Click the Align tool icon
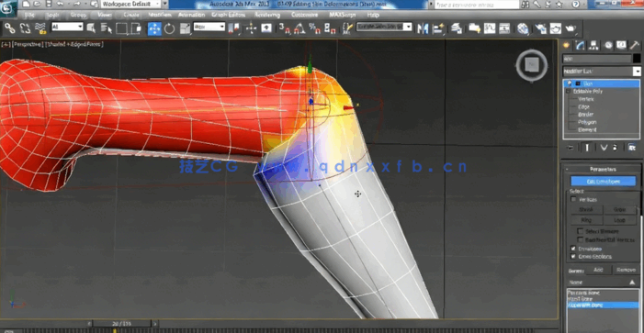Screen dimensions: 644x333 (438, 28)
